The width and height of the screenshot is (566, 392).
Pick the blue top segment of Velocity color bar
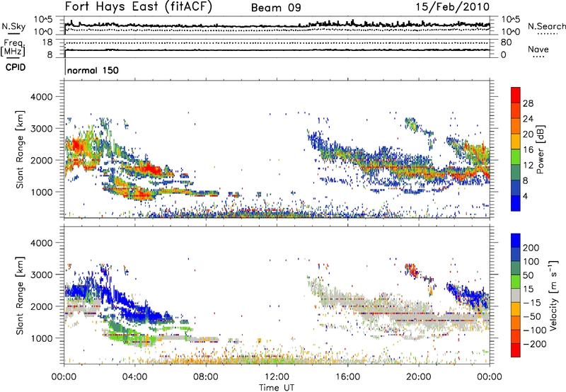pos(516,241)
